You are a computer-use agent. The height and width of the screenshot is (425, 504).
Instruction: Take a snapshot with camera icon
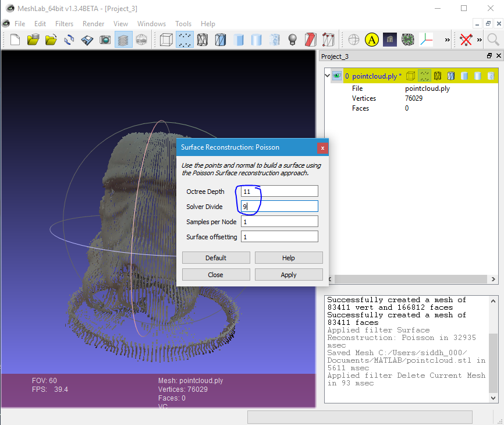(x=105, y=40)
